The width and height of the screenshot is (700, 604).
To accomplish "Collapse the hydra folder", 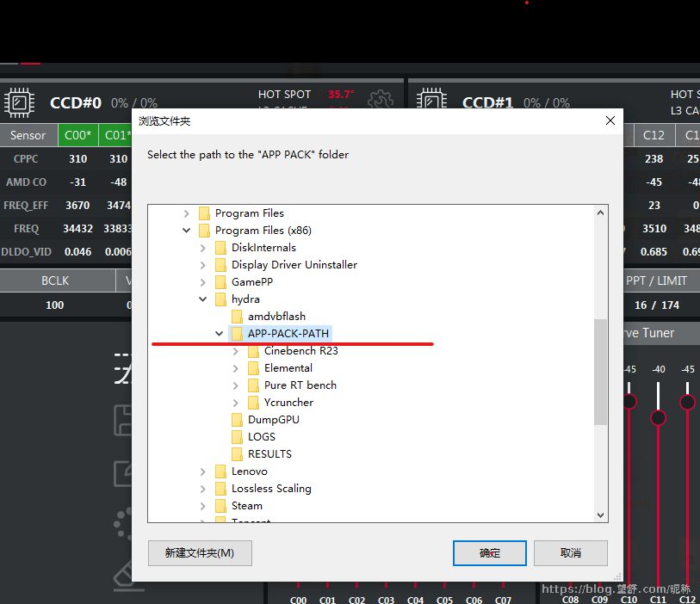I will tap(203, 299).
